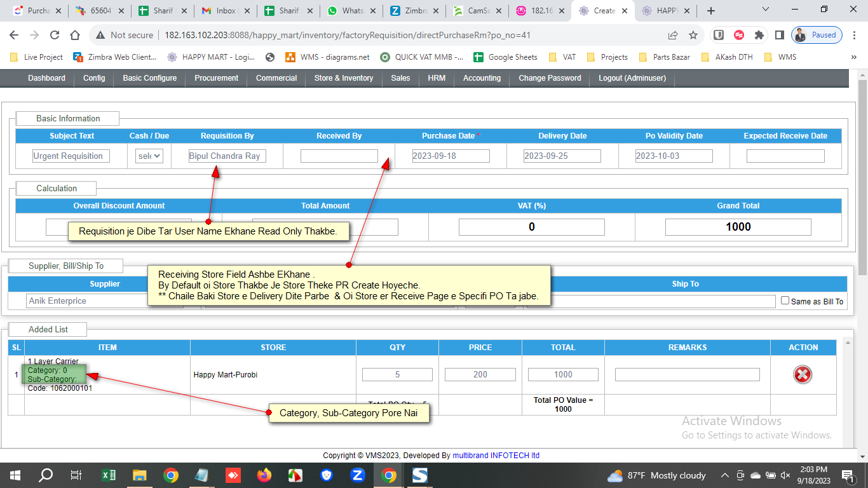Viewport: 868px width, 488px height.
Task: Click the red delete icon for 1 Layer Carrier
Action: click(x=803, y=375)
